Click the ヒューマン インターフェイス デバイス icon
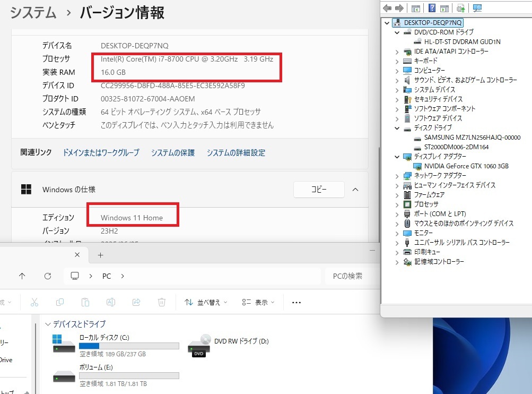This screenshot has width=532, height=394. coord(407,185)
